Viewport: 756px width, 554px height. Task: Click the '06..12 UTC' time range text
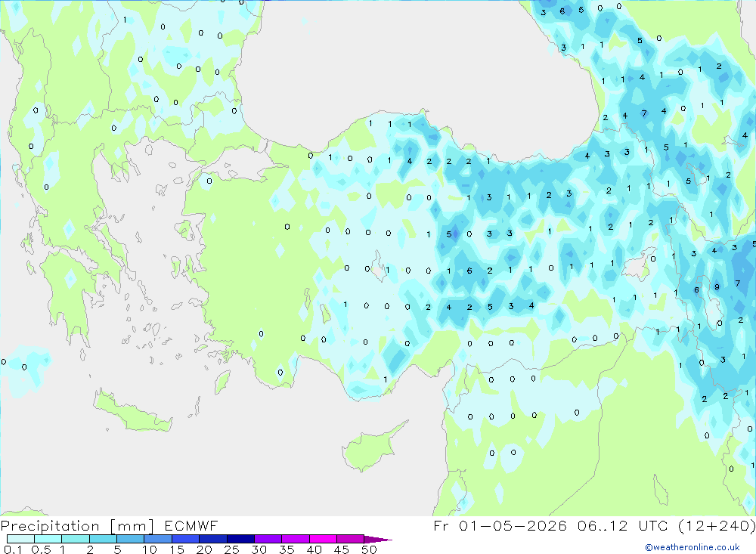click(x=622, y=525)
